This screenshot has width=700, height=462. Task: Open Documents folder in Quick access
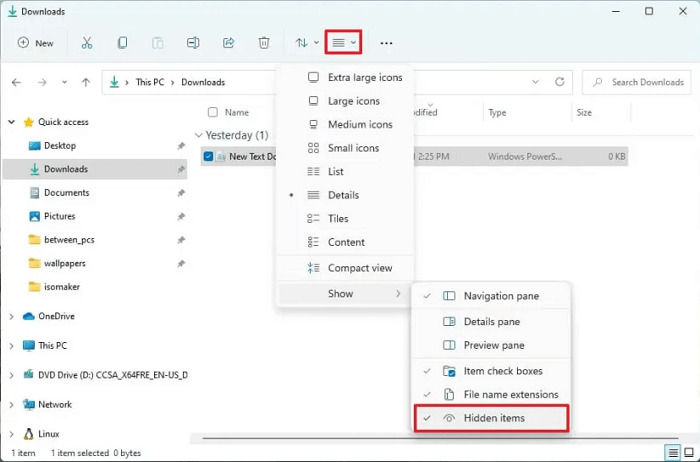point(66,193)
